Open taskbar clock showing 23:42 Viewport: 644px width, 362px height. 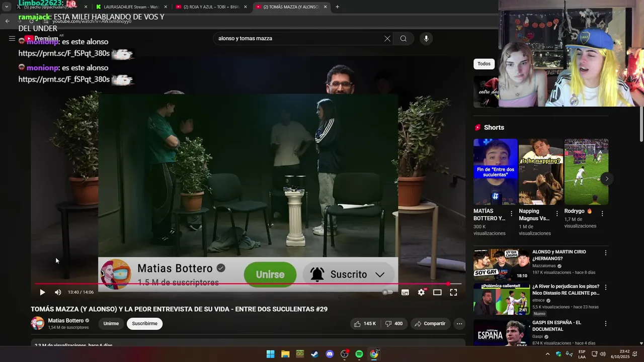point(620,354)
